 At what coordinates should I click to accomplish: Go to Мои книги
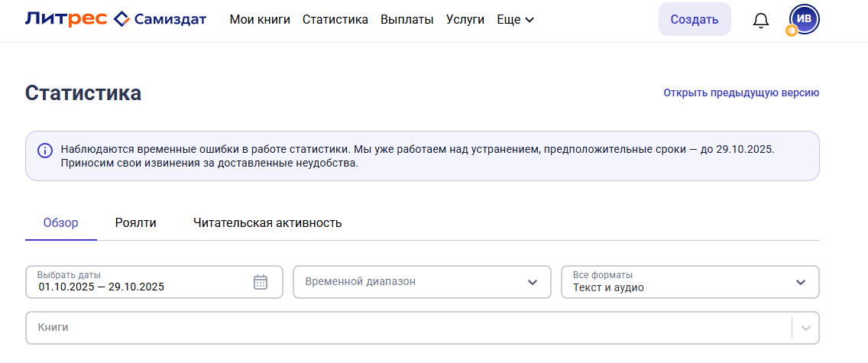point(260,20)
